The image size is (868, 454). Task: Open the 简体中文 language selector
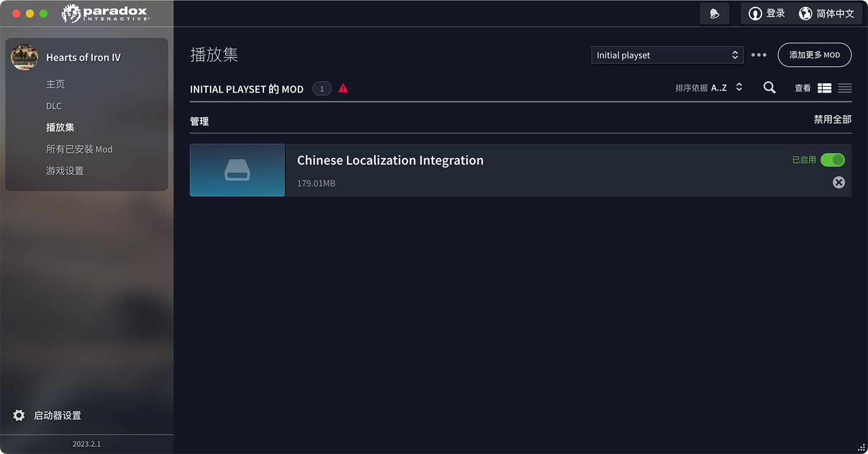826,14
